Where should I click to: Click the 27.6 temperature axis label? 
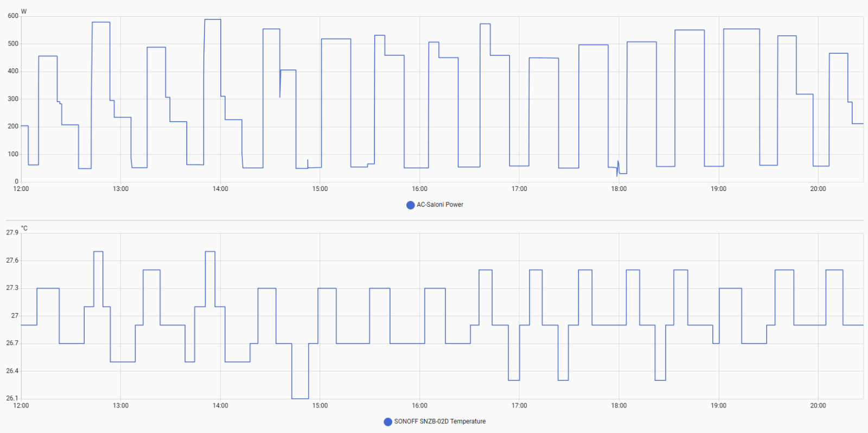(12, 260)
